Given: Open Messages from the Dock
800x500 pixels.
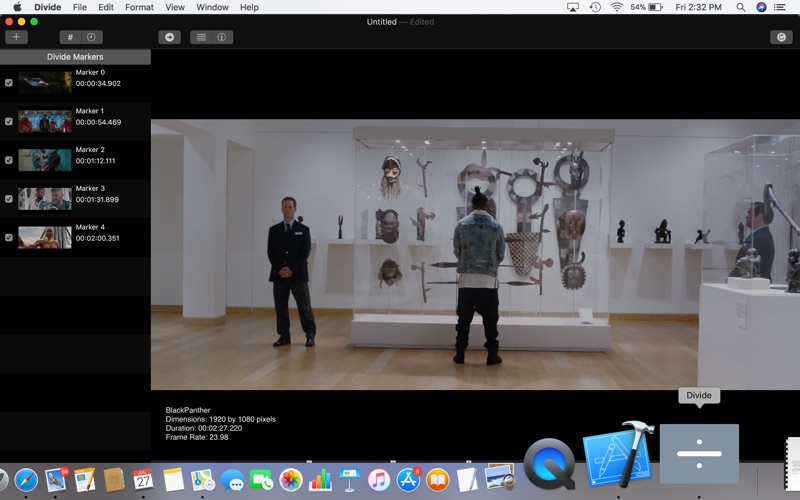Looking at the screenshot, I should coord(232,481).
